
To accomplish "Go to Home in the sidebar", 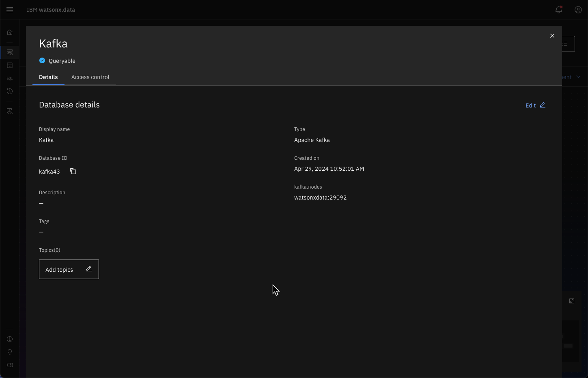I will point(10,32).
